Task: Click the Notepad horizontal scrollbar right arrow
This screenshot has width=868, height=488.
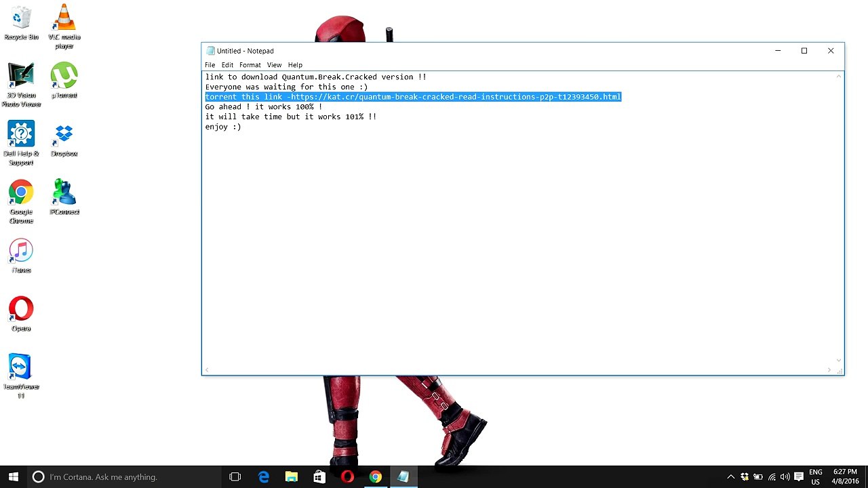Action: coord(829,370)
